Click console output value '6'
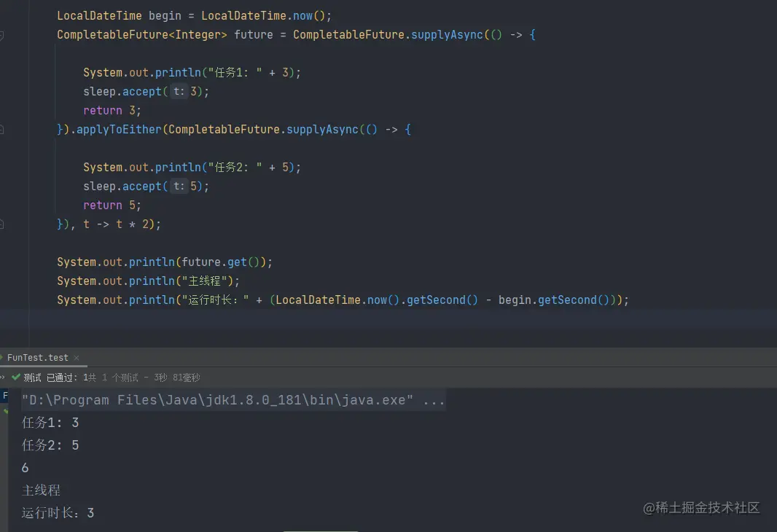 point(26,468)
